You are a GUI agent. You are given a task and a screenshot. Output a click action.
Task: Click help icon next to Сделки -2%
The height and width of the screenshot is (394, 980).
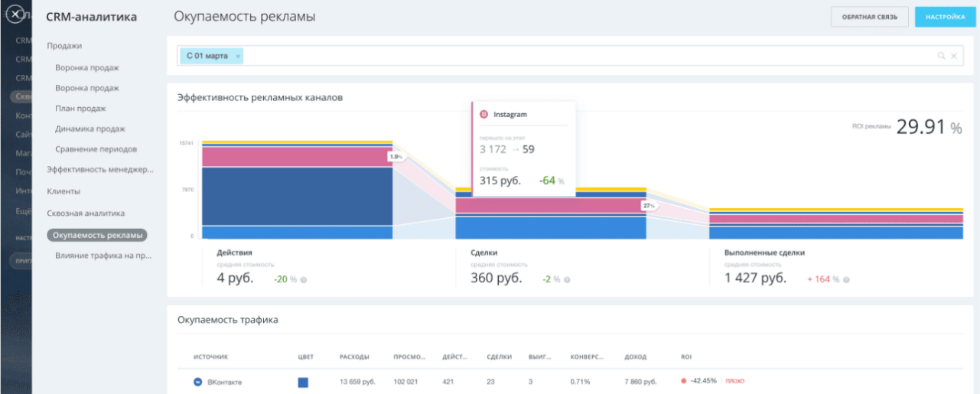(x=568, y=280)
